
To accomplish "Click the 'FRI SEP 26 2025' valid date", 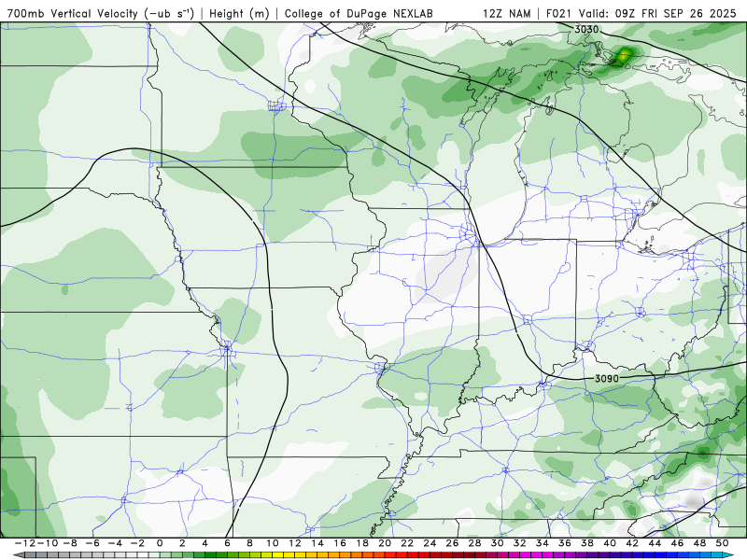I will (x=688, y=13).
